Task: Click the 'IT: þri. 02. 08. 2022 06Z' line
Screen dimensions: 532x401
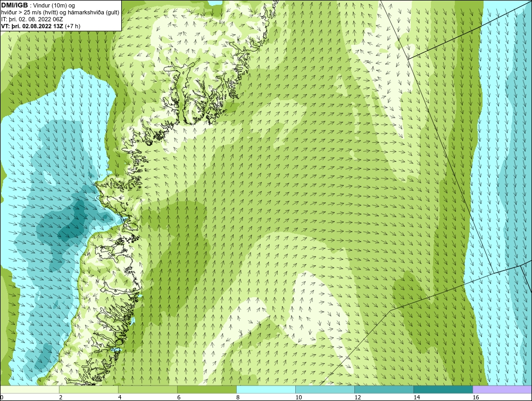Action: pyautogui.click(x=32, y=19)
